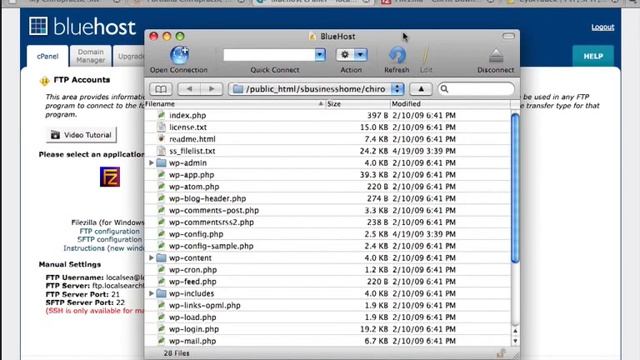Open the SFTP configuration link
The height and width of the screenshot is (360, 640).
(x=109, y=240)
